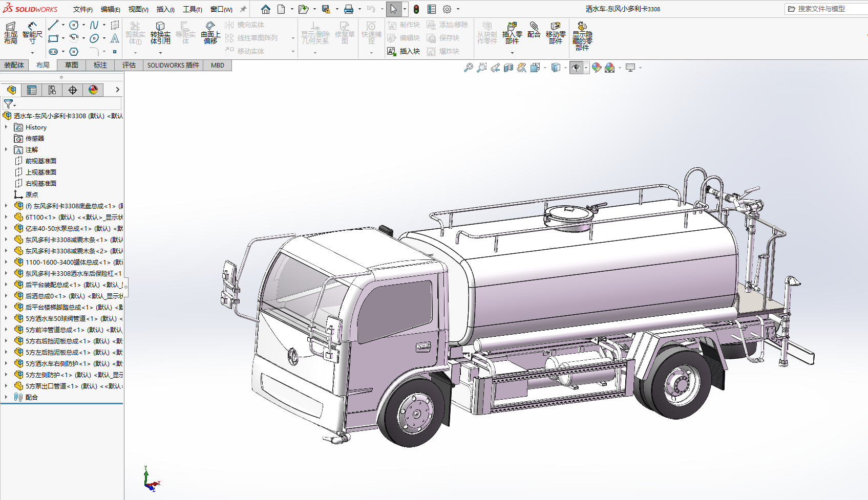Select the Polygon sketch tool

pyautogui.click(x=74, y=52)
